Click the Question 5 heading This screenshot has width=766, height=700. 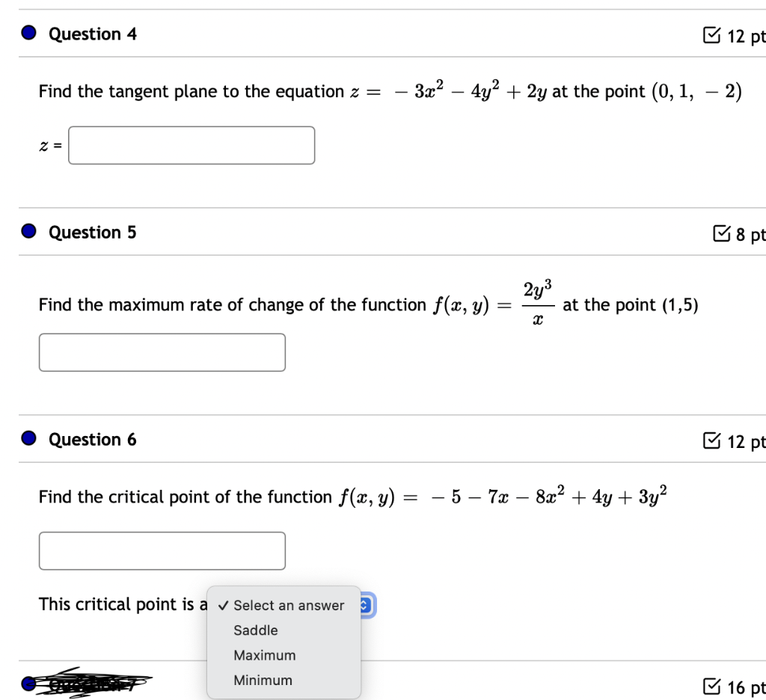coord(92,233)
